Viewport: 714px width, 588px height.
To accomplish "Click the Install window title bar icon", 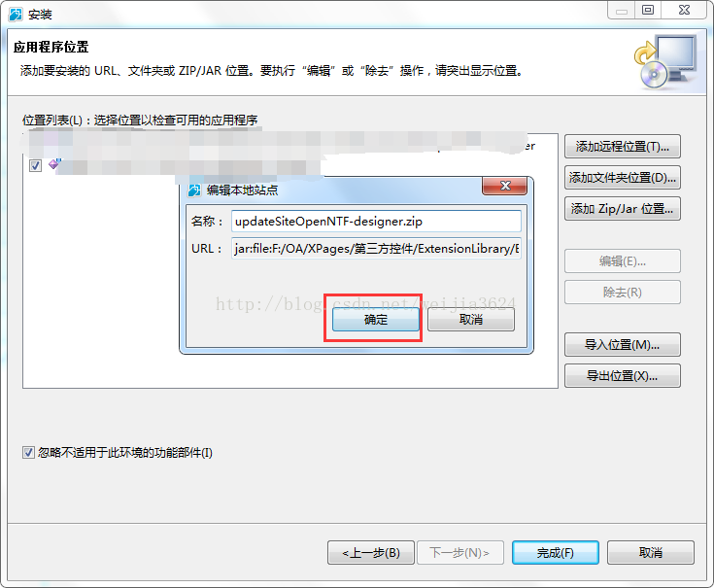I will (x=16, y=15).
